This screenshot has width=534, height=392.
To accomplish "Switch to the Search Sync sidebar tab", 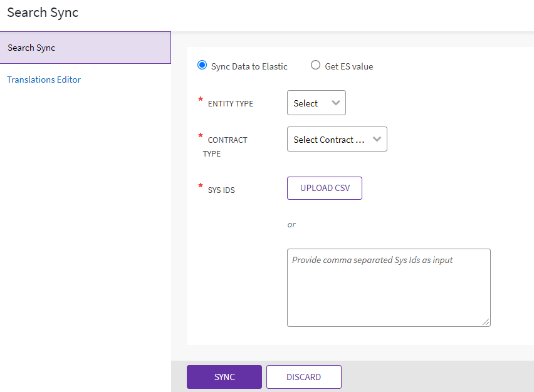I will click(85, 48).
